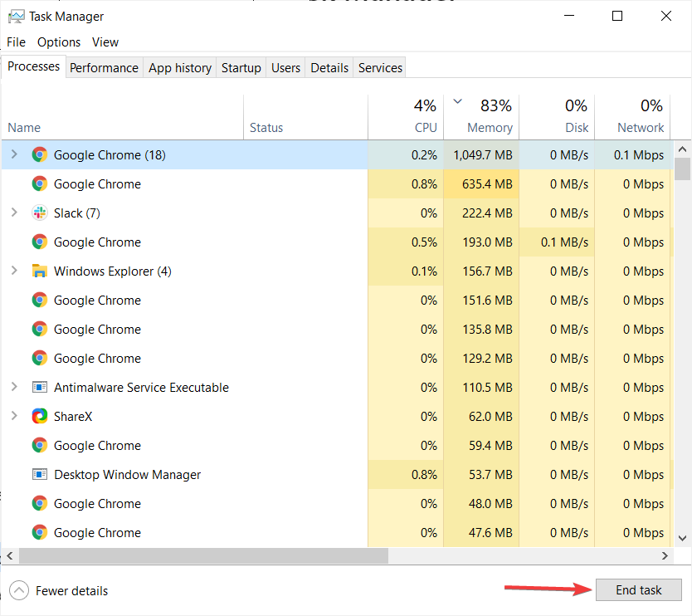Screen dimensions: 692x616
Task: Click the horizontal scrollbar thumb
Action: pyautogui.click(x=203, y=556)
